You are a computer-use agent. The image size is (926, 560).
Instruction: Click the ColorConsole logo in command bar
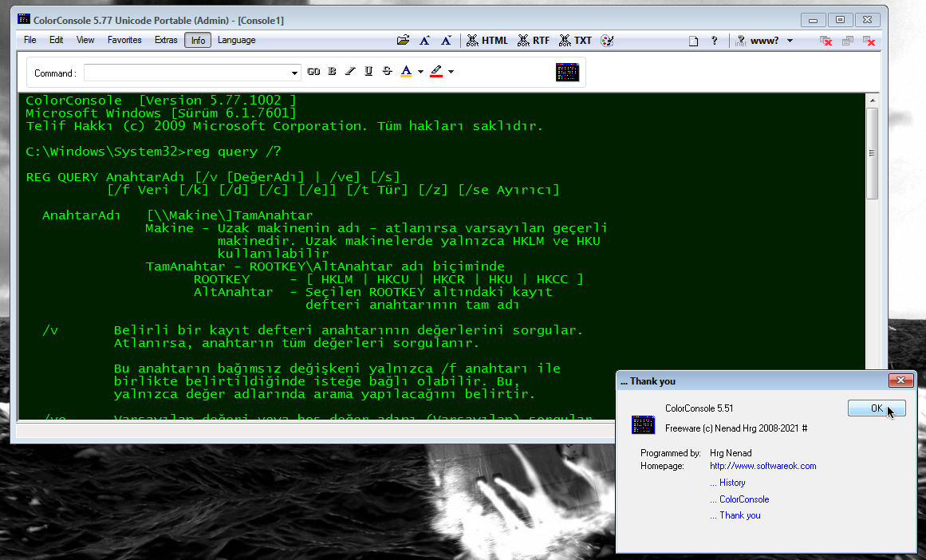coord(567,72)
